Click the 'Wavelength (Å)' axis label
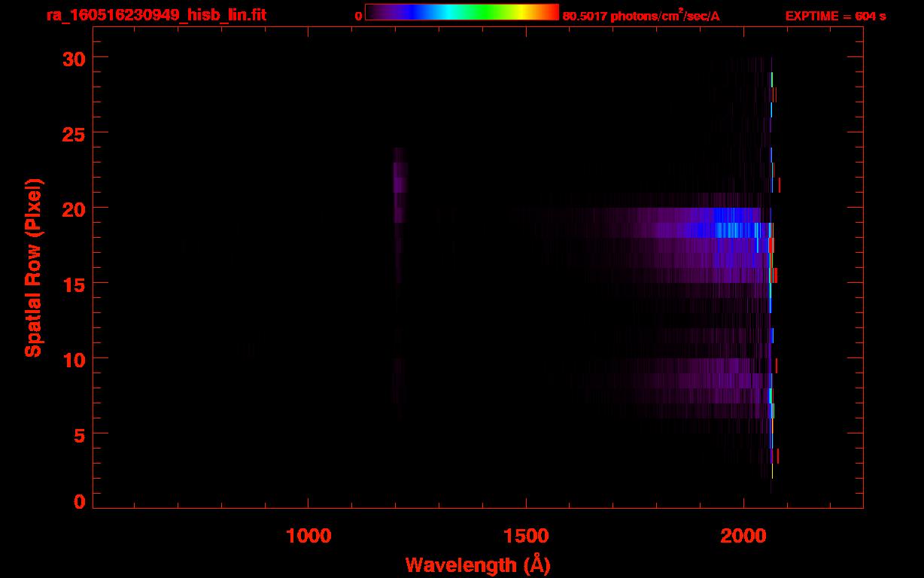The image size is (924, 578). click(478, 564)
